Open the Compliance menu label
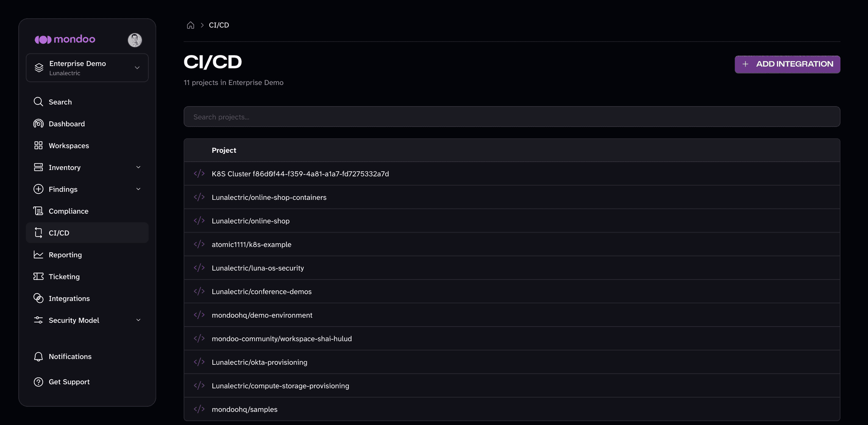The height and width of the screenshot is (425, 868). [69, 211]
